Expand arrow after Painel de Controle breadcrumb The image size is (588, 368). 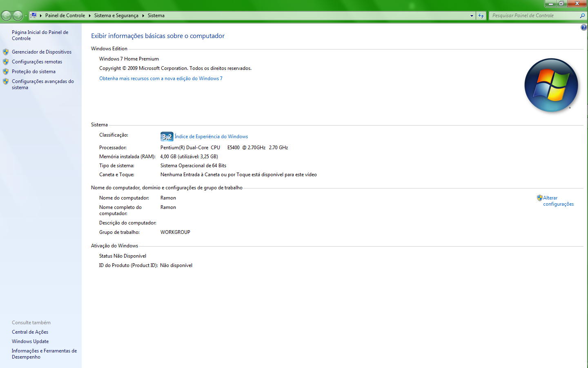[x=89, y=16]
